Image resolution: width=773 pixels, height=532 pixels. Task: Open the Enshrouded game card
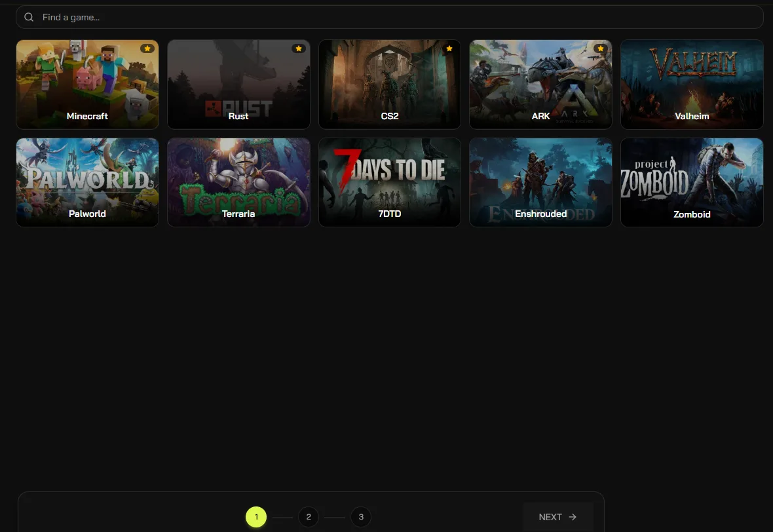point(541,182)
